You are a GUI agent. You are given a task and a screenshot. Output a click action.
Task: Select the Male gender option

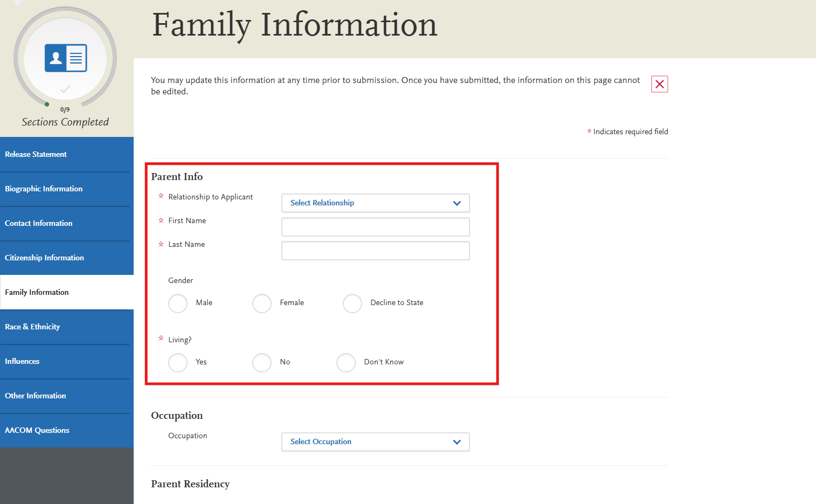pyautogui.click(x=178, y=303)
